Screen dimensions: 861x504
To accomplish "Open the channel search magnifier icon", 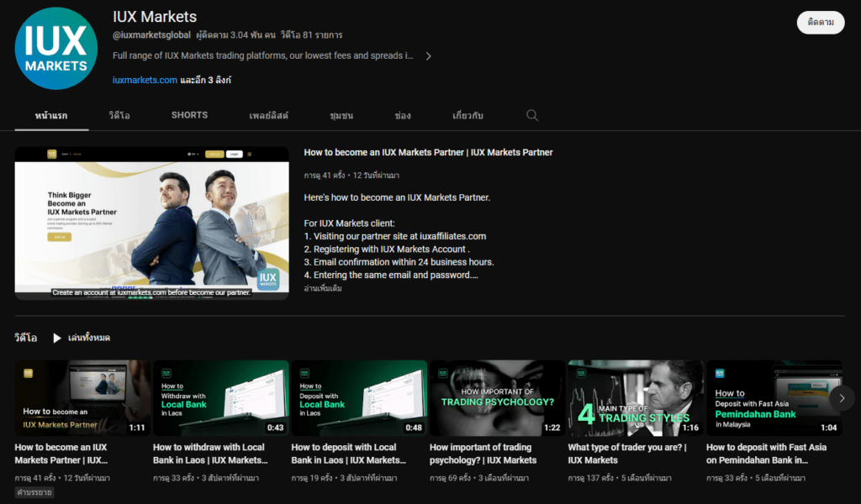I will click(x=532, y=115).
